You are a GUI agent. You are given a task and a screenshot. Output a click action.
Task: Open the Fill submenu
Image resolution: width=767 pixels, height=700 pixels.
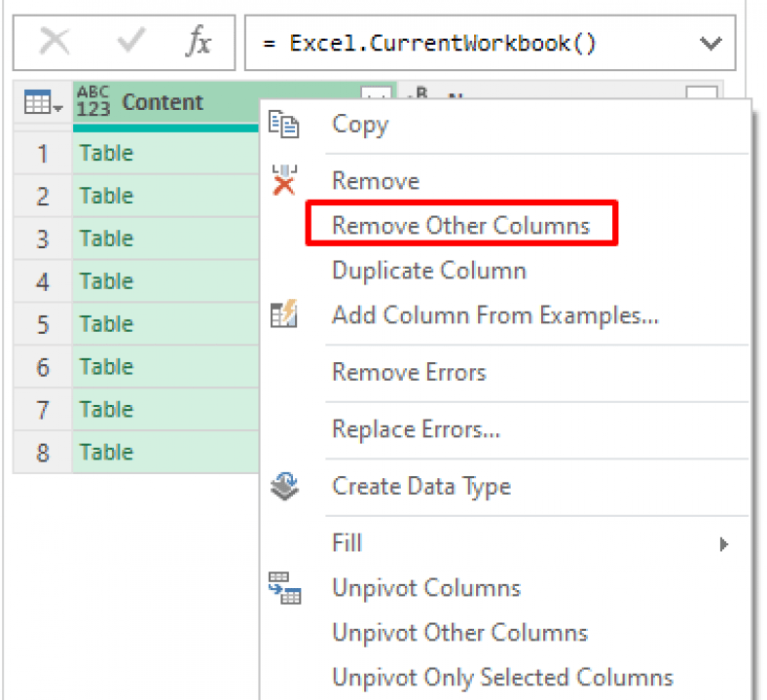tap(505, 543)
